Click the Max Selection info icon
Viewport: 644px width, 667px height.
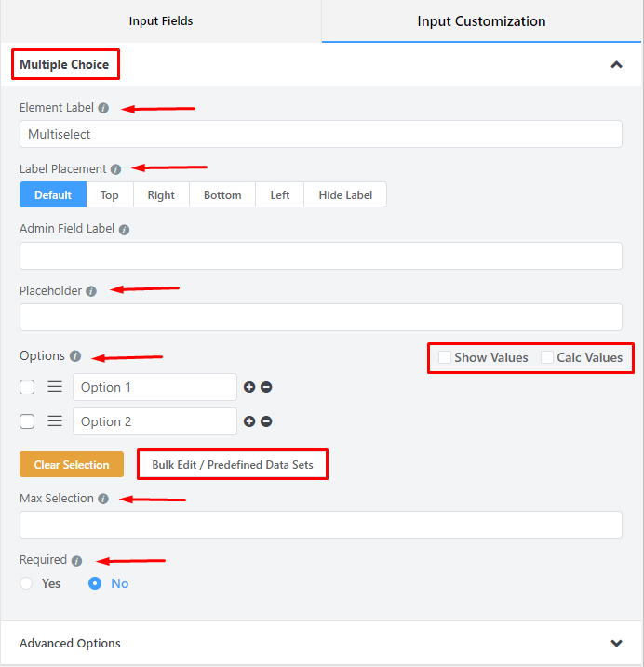pos(103,499)
